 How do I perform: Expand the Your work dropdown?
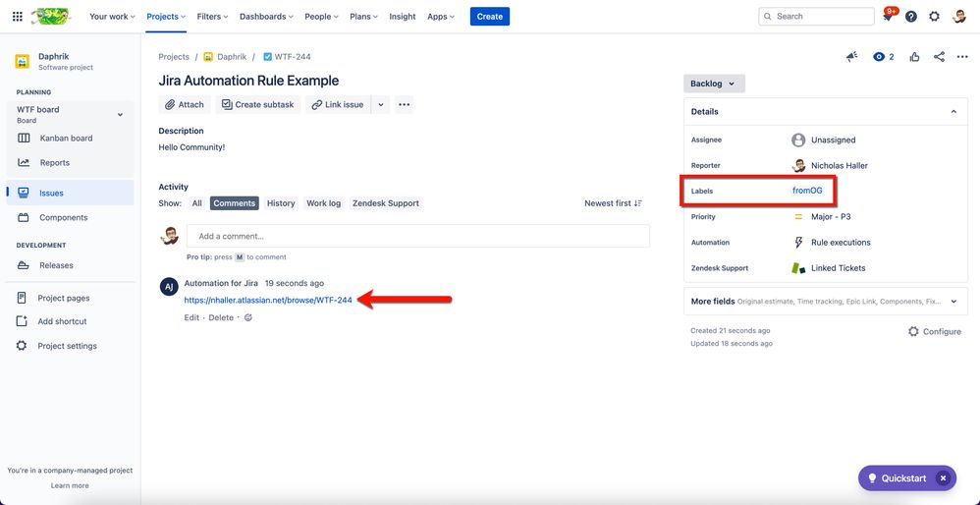(x=112, y=17)
